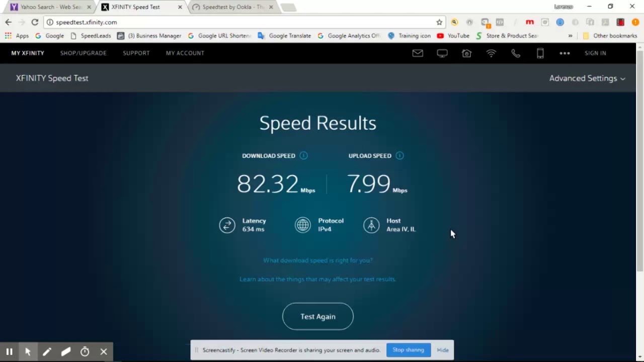The image size is (644, 362).
Task: Open Google URL Shortener bookmark
Action: (x=219, y=36)
